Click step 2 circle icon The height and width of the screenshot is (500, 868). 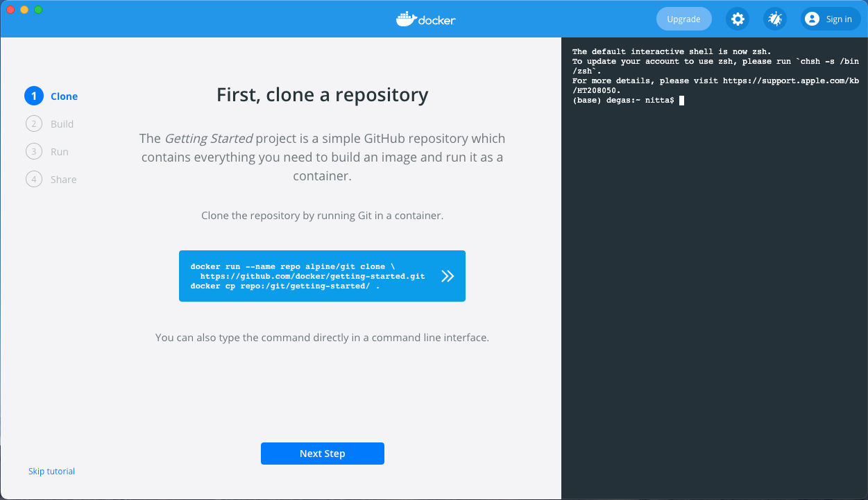(x=33, y=124)
